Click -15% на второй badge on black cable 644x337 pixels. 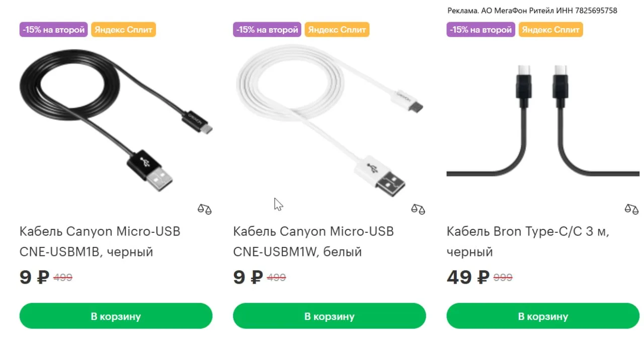(x=54, y=30)
